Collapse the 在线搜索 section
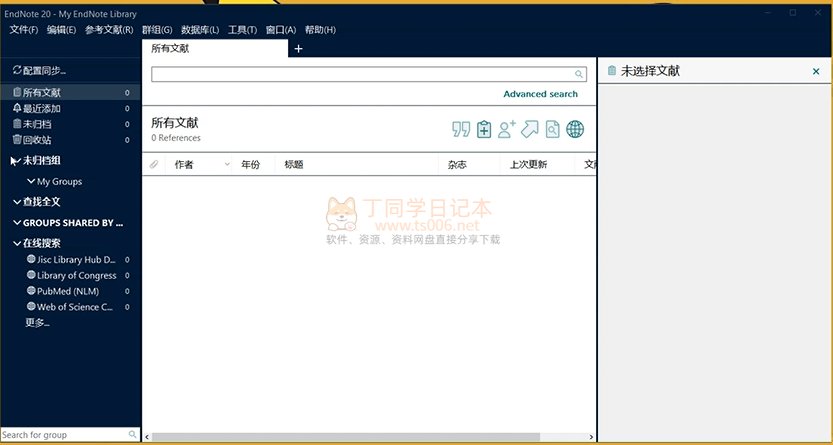833x445 pixels. click(x=17, y=243)
